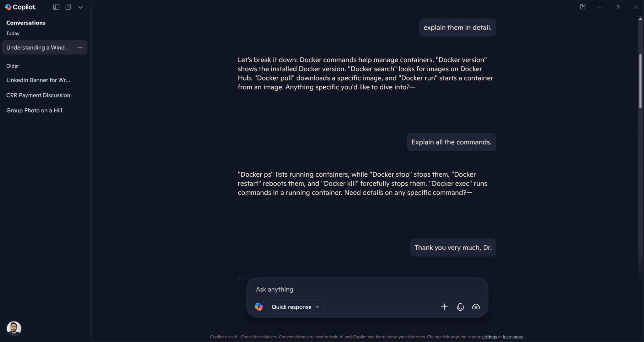Start a new chat with compose icon
Viewport: 644px width, 342px height.
tap(68, 7)
